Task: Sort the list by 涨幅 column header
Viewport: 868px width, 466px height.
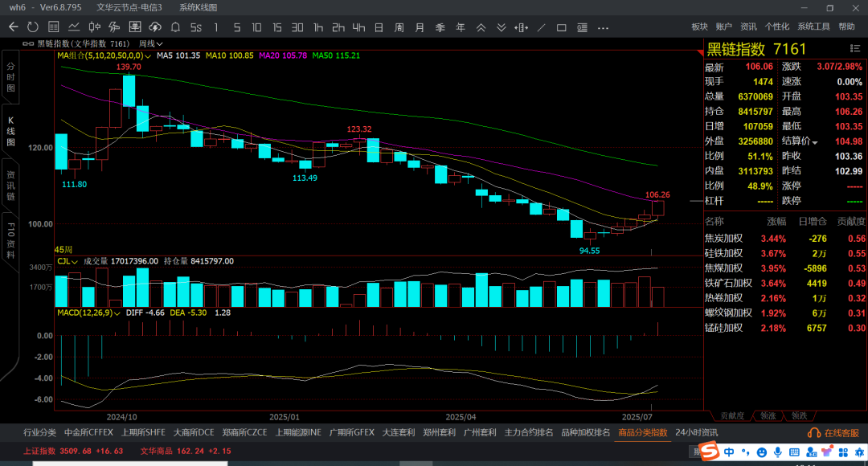Action: (776, 222)
